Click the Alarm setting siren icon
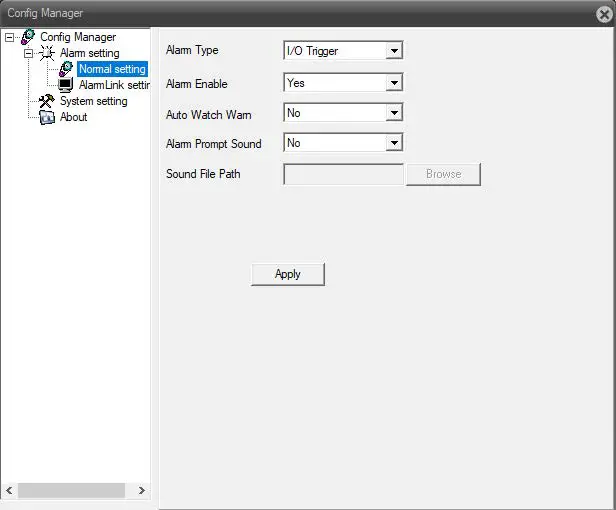Screen dimensions: 616x510 47,53
